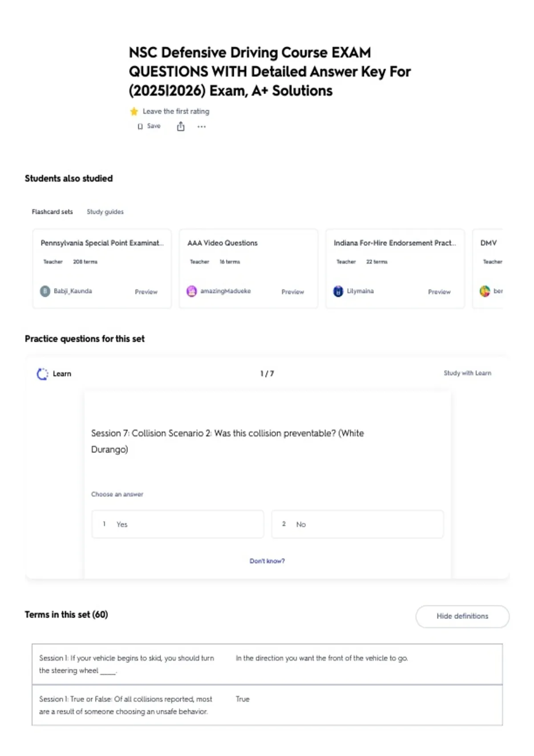The height and width of the screenshot is (756, 534).
Task: Click the Learn mode circular icon
Action: [42, 374]
